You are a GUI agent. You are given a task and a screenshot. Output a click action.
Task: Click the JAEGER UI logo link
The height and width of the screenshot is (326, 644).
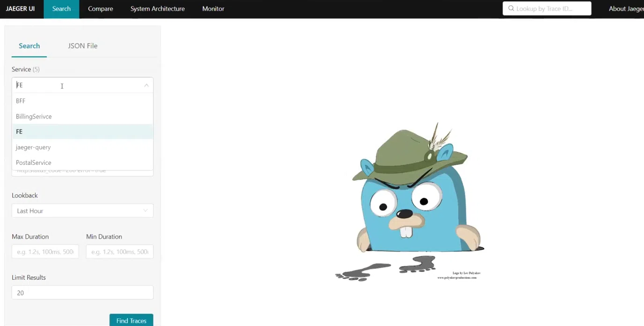20,9
